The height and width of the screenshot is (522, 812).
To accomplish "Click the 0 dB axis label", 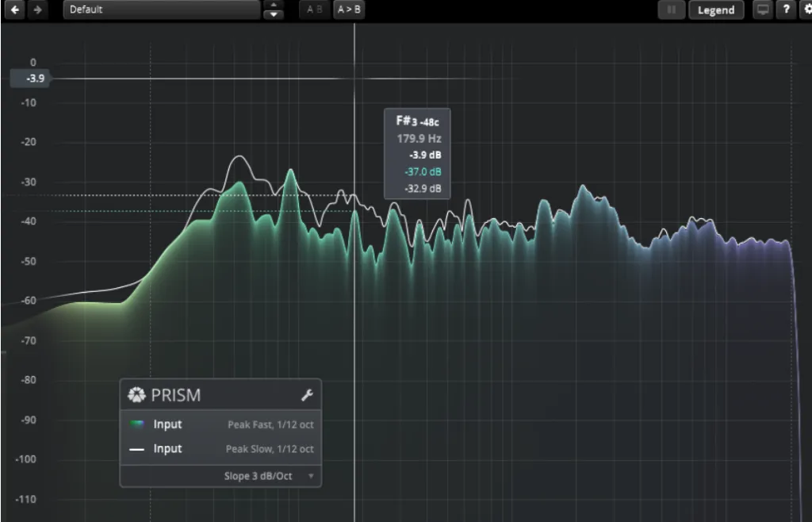I will [x=33, y=63].
